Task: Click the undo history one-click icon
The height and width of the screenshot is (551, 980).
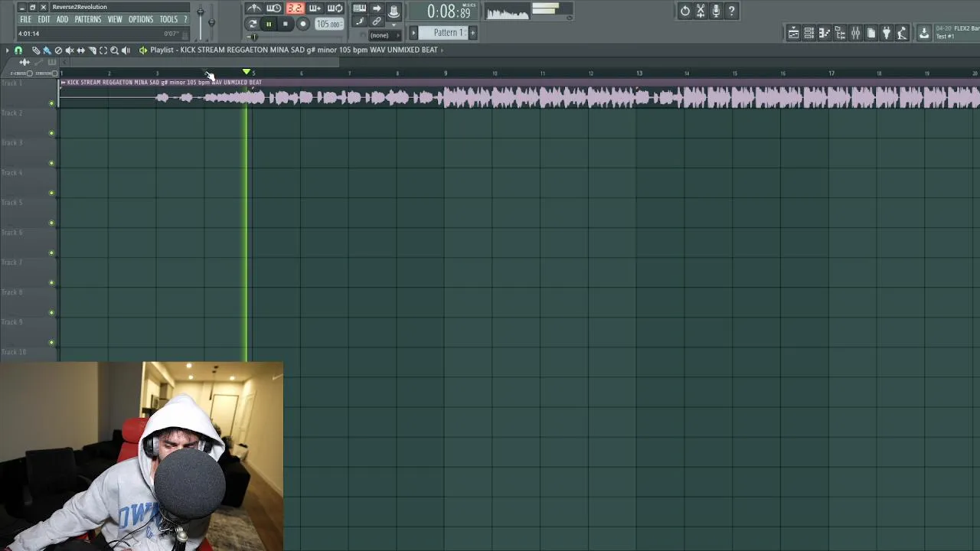Action: [x=685, y=11]
